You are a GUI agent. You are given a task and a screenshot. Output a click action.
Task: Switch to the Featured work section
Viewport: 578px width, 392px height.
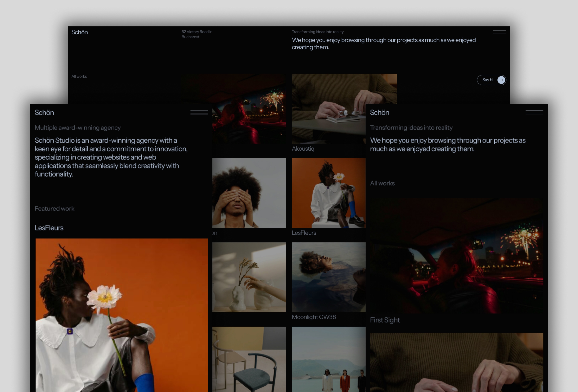(54, 209)
